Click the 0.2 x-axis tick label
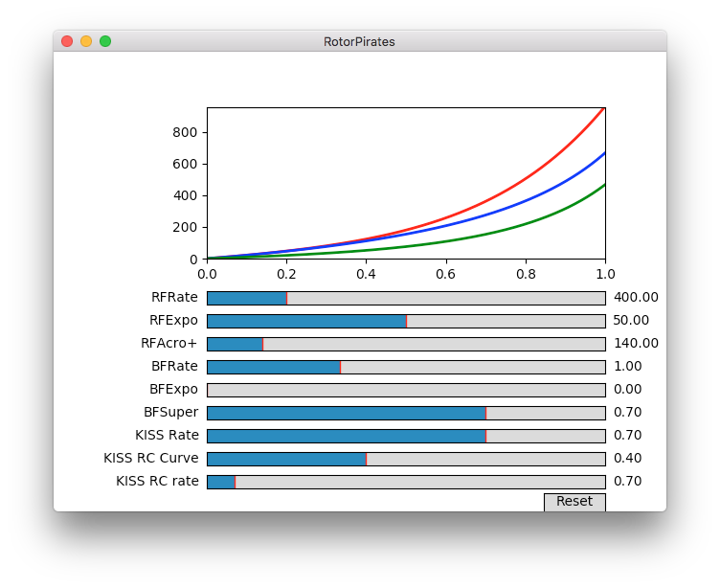 [x=286, y=274]
